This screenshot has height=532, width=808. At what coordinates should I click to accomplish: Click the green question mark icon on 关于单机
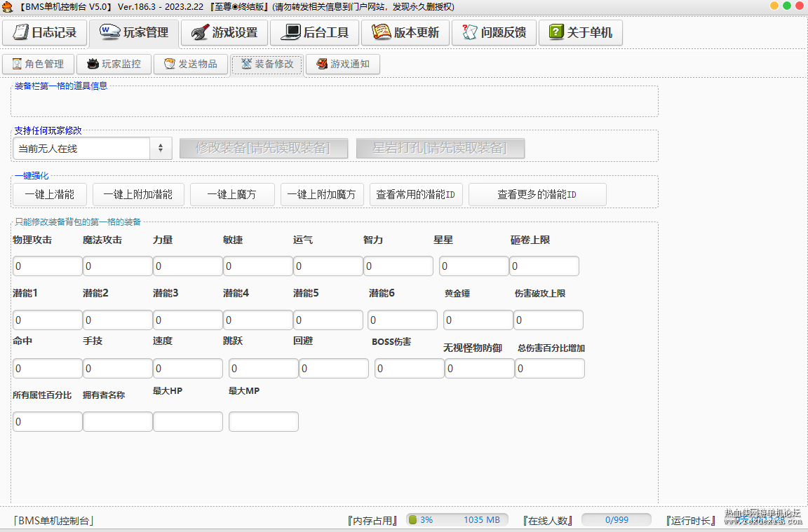[556, 32]
